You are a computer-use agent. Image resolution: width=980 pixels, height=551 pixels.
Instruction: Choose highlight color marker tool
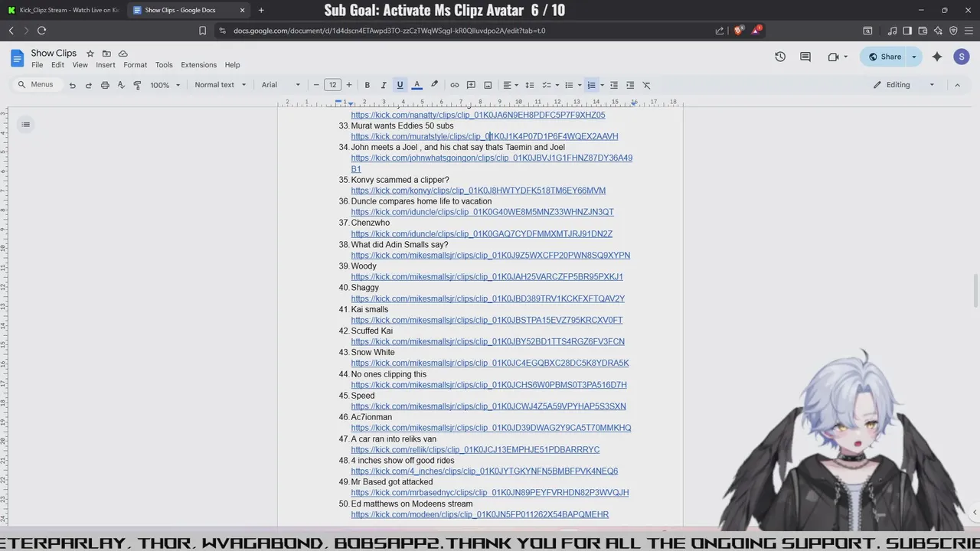(x=434, y=85)
